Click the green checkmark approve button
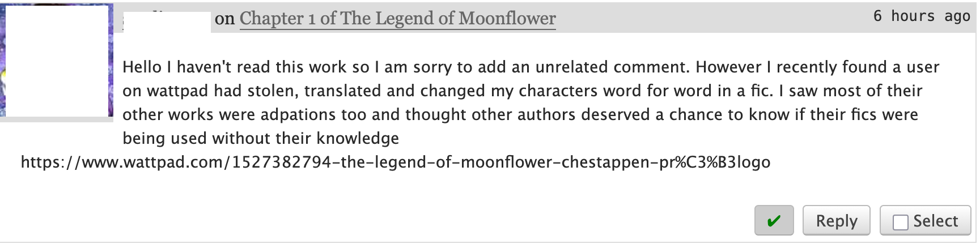Screen dimensions: 980x248 coord(774,221)
